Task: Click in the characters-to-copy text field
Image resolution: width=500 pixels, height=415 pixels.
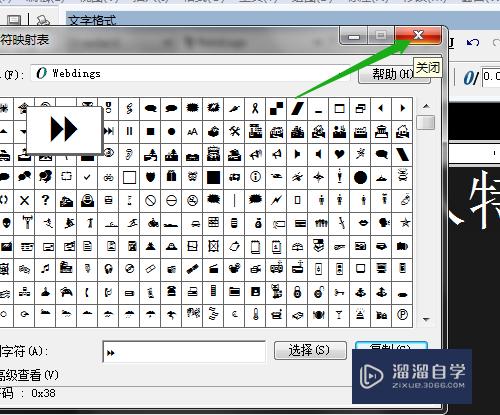Action: point(184,352)
